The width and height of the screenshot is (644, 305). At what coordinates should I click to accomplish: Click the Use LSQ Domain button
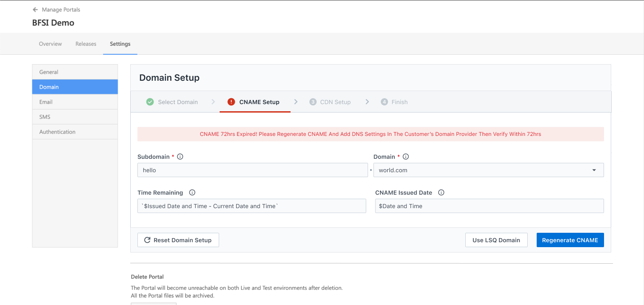[x=496, y=240]
